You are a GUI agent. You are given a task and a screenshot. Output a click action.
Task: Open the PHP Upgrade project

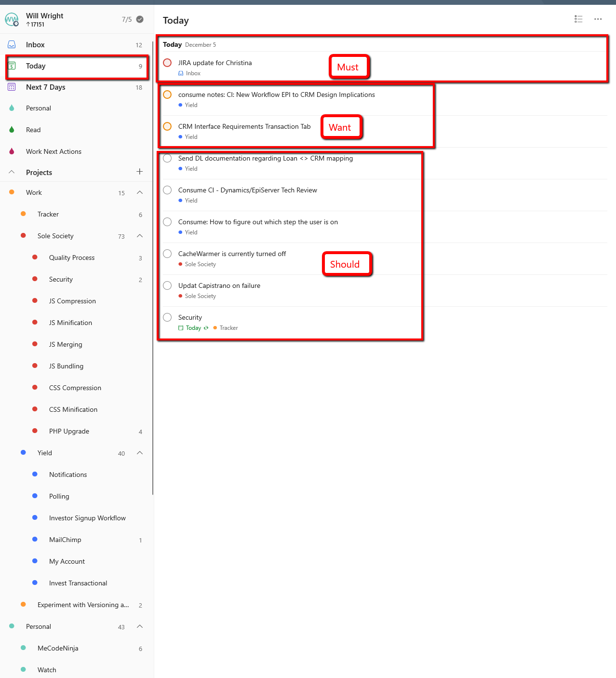click(x=76, y=431)
